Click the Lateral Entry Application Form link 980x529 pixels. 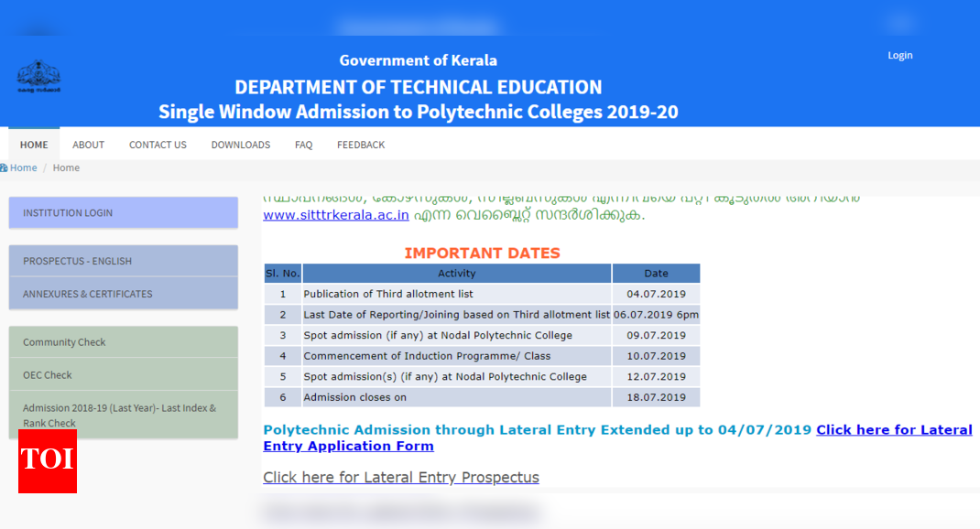[x=348, y=447]
